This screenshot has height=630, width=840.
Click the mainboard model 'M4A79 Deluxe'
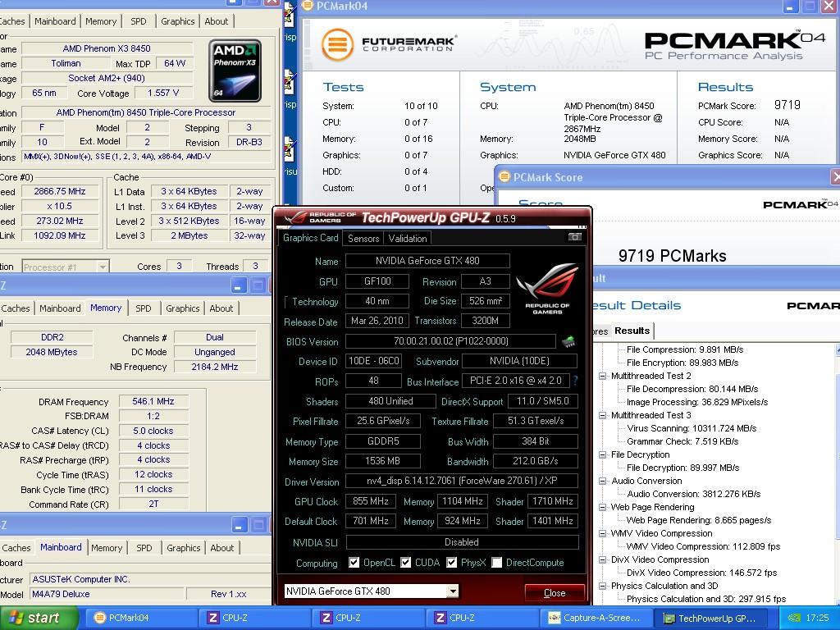tap(107, 594)
